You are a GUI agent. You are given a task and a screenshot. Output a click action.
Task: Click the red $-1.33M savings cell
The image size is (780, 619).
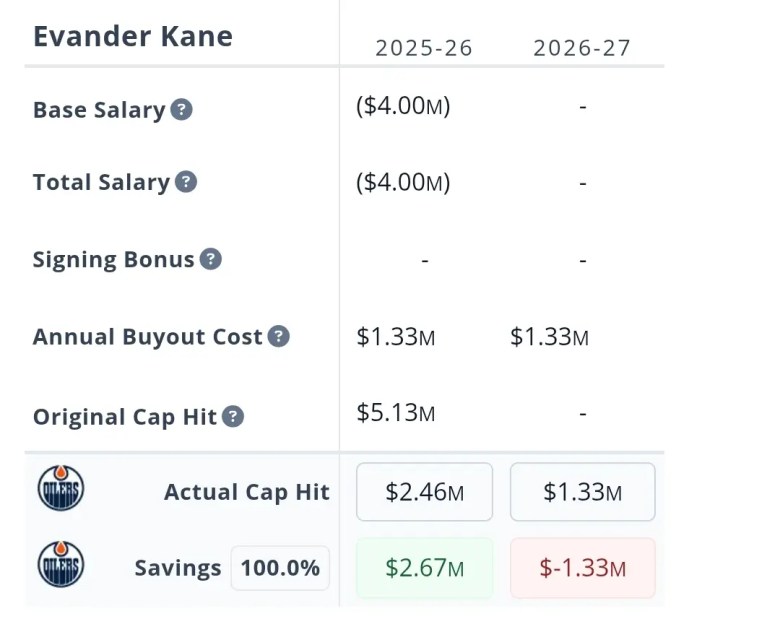582,568
